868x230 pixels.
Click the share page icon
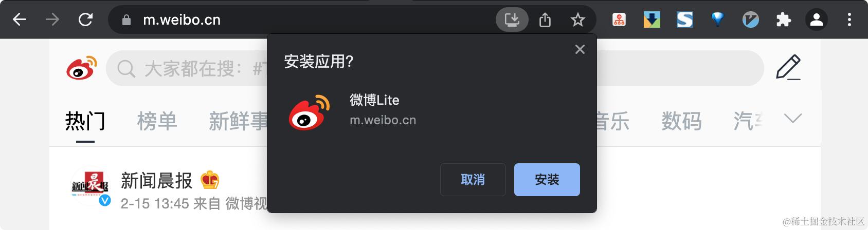click(545, 20)
